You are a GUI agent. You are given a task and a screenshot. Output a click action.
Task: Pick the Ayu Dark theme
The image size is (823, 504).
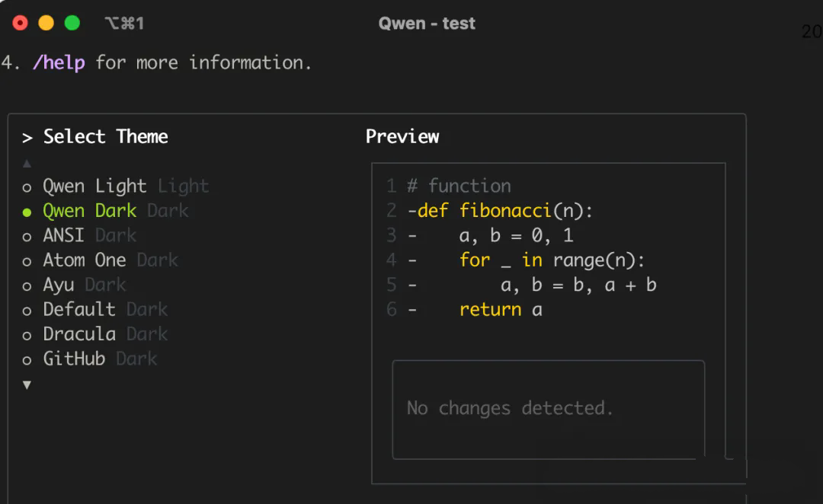click(x=74, y=285)
